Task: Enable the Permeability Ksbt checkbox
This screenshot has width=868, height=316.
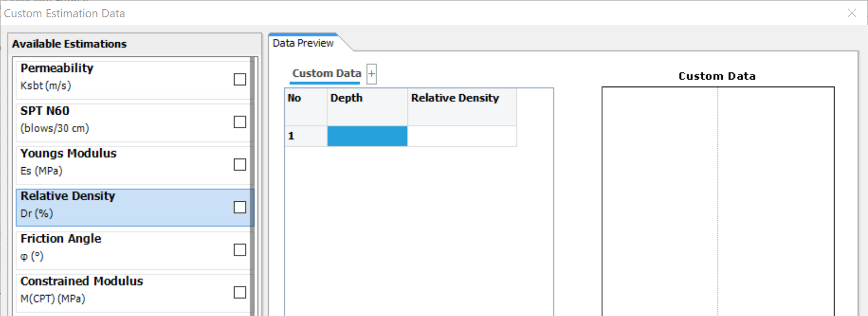Action: 239,80
